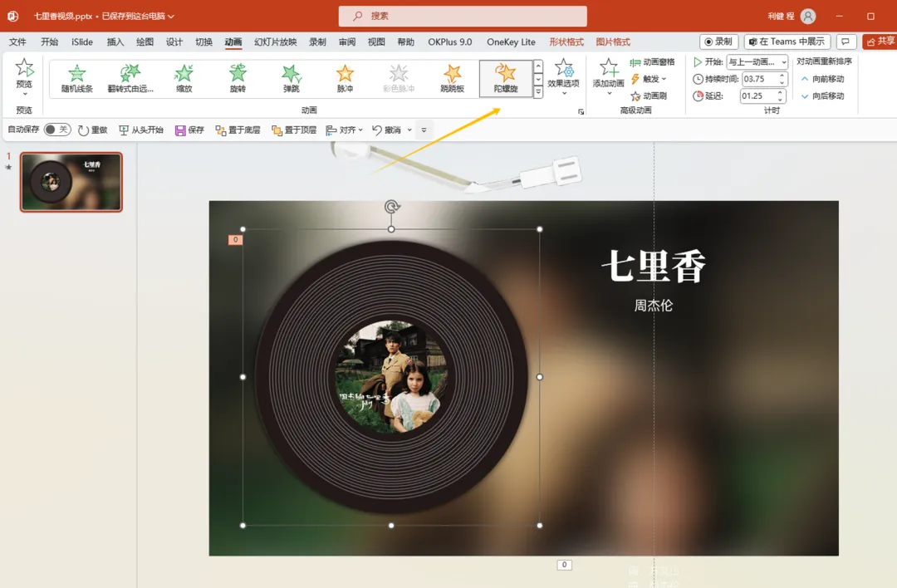Click the 录制 record button at top right
Screen dimensions: 897x588
[718, 42]
